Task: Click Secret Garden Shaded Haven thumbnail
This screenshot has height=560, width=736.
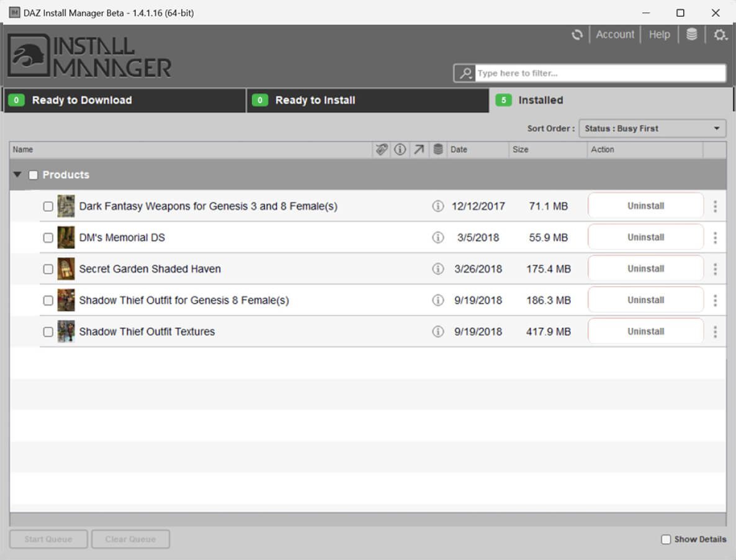Action: tap(66, 269)
